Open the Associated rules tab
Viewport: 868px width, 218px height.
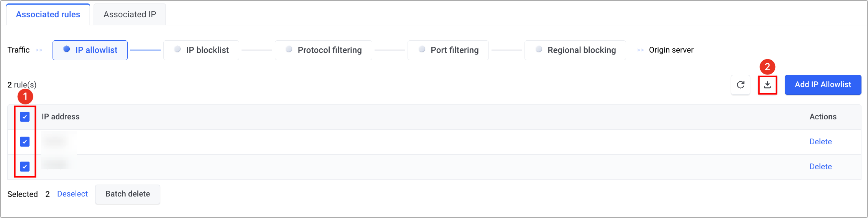[48, 15]
